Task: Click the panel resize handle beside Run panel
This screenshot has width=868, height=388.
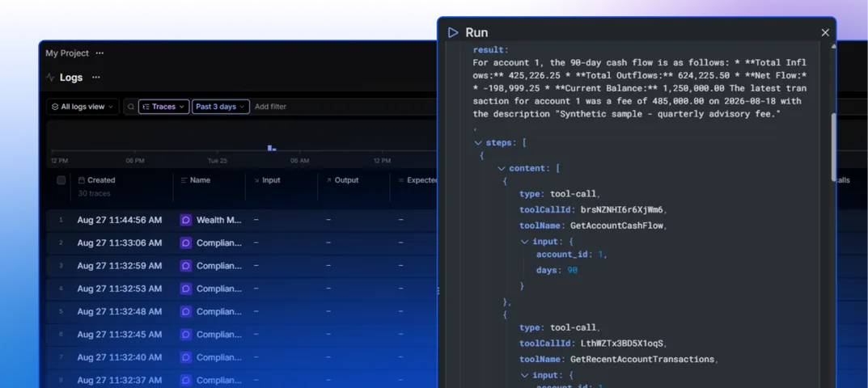Action: (x=438, y=290)
